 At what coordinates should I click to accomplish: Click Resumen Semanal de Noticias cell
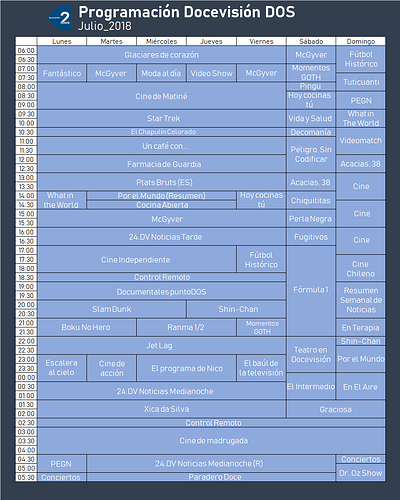point(361,300)
